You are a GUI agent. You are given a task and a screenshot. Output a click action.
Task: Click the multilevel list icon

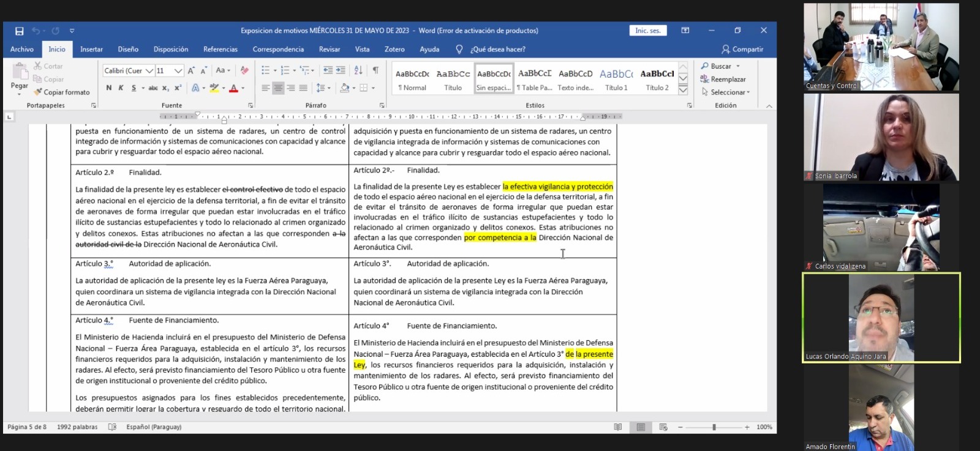[304, 70]
